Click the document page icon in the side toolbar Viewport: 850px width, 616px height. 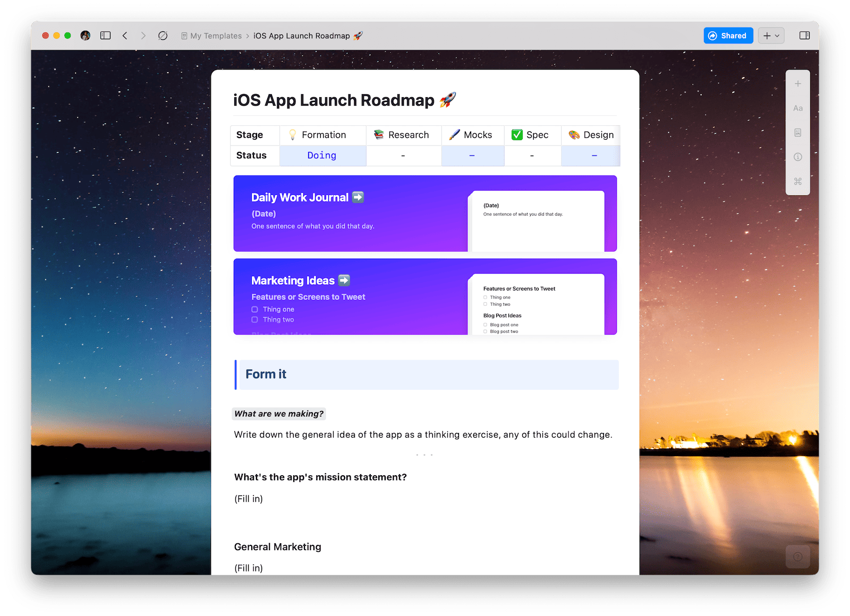pos(798,133)
